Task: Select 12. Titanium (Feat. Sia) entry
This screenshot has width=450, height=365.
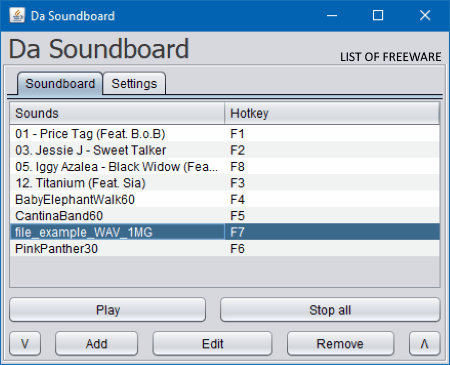Action: coord(225,183)
